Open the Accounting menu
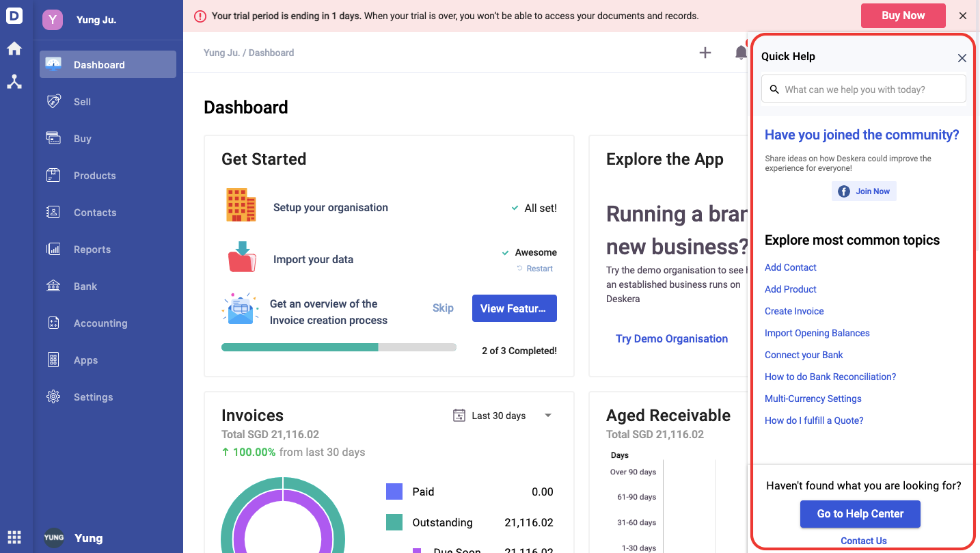The image size is (980, 553). (108, 323)
